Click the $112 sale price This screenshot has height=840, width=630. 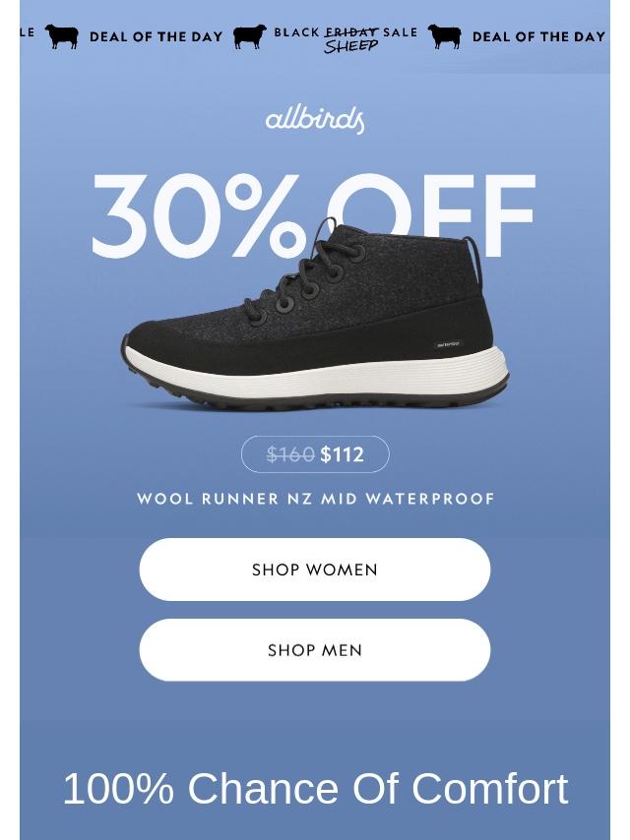[x=343, y=454]
